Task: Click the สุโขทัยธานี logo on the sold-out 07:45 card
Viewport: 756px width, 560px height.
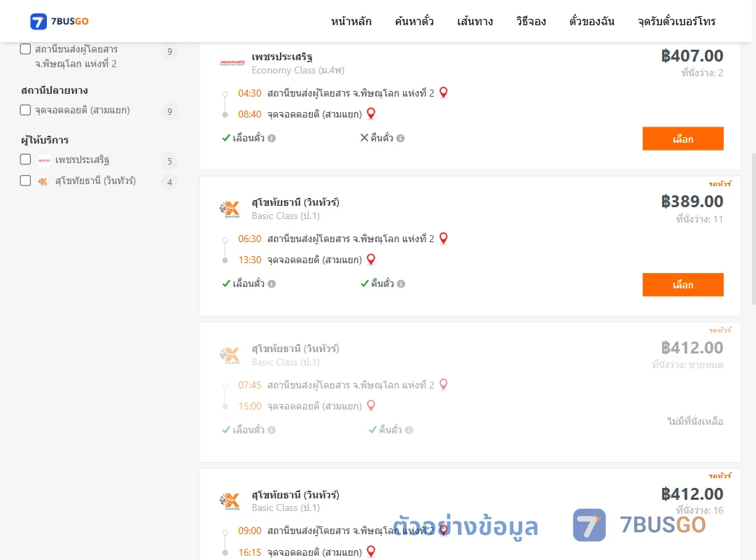Action: [x=230, y=356]
